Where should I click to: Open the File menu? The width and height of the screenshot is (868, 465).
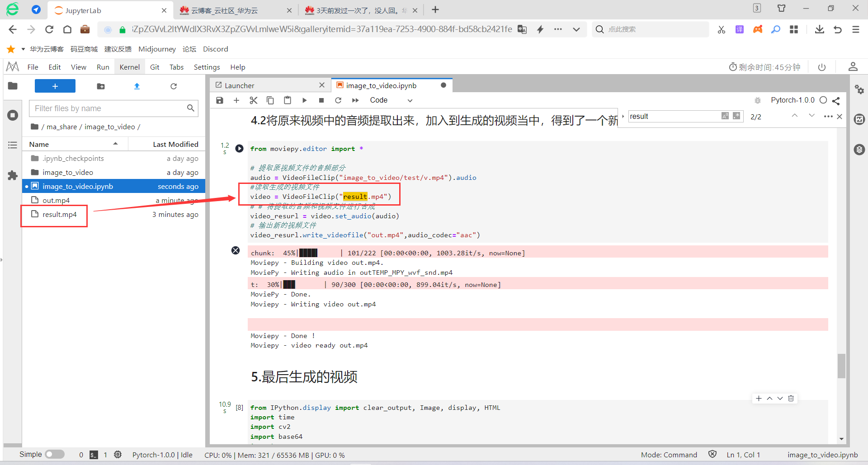(x=33, y=67)
